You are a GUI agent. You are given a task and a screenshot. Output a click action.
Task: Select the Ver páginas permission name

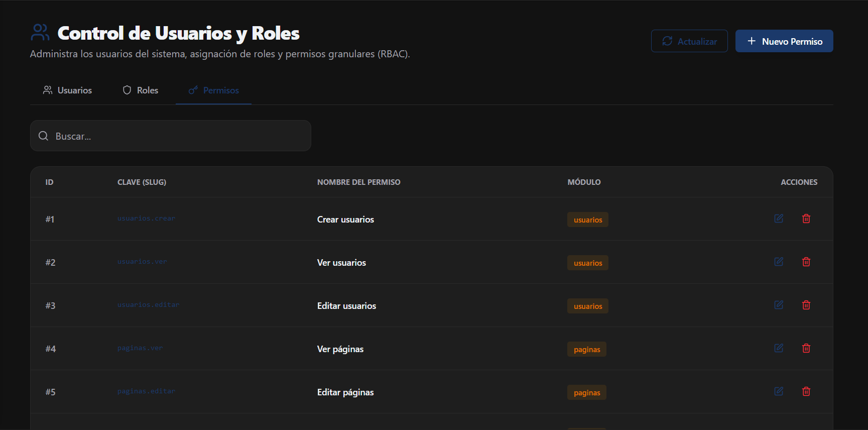click(340, 349)
